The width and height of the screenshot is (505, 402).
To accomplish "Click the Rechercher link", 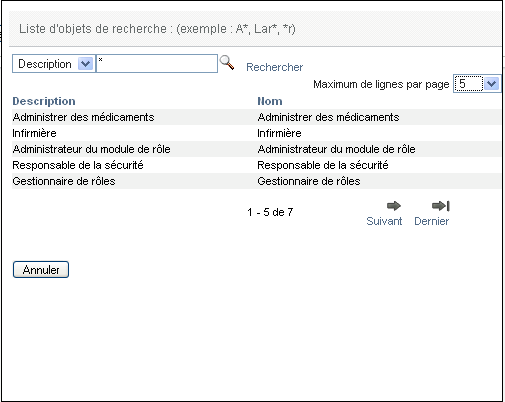I will (x=274, y=67).
